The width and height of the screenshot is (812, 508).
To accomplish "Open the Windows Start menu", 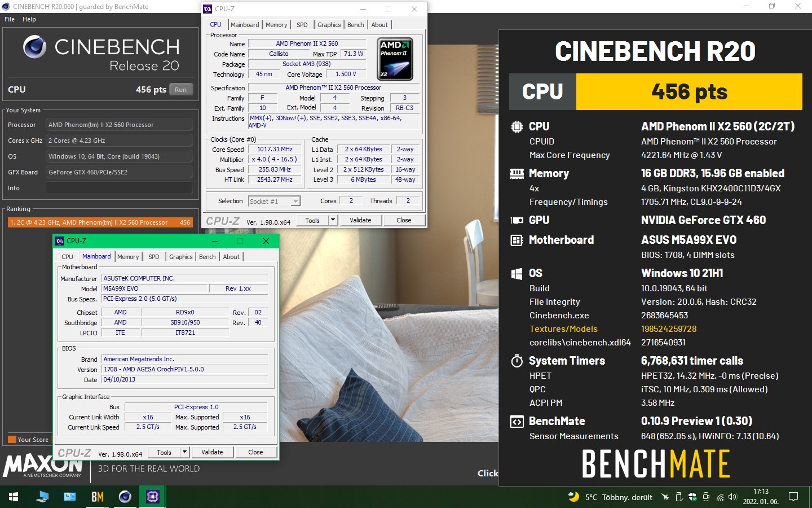I will click(14, 497).
